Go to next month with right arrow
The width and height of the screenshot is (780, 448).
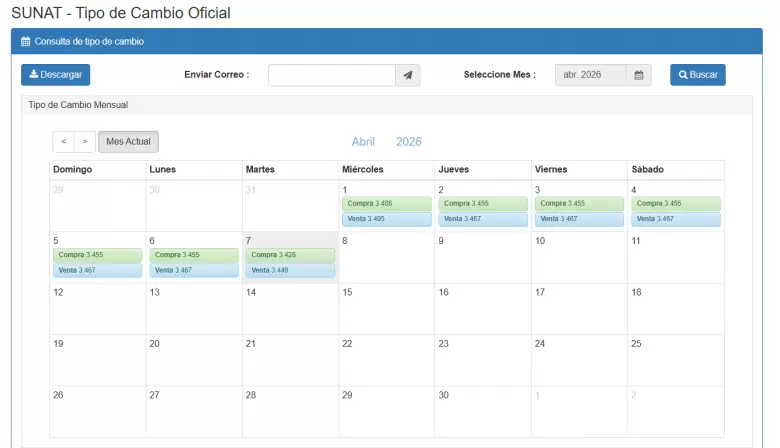[x=85, y=142]
